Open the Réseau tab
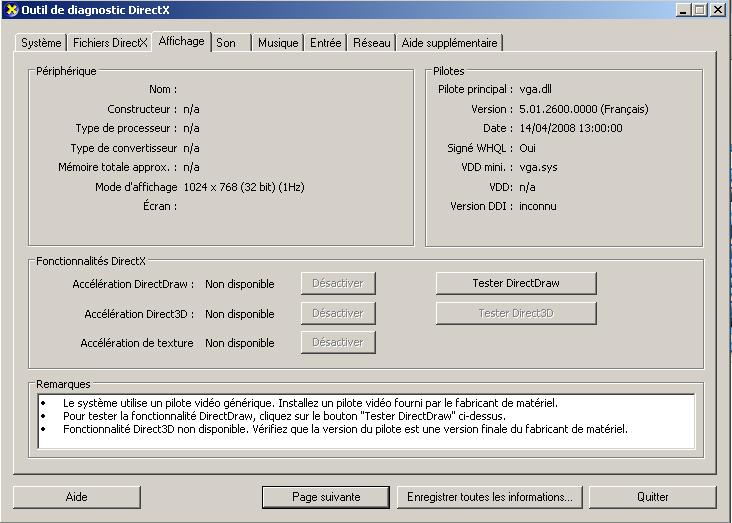732x523 pixels. coord(372,43)
